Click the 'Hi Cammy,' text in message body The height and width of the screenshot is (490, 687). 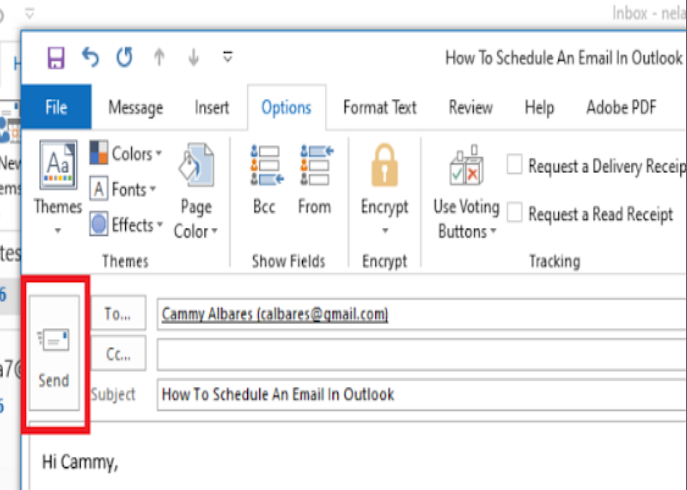coord(80,462)
